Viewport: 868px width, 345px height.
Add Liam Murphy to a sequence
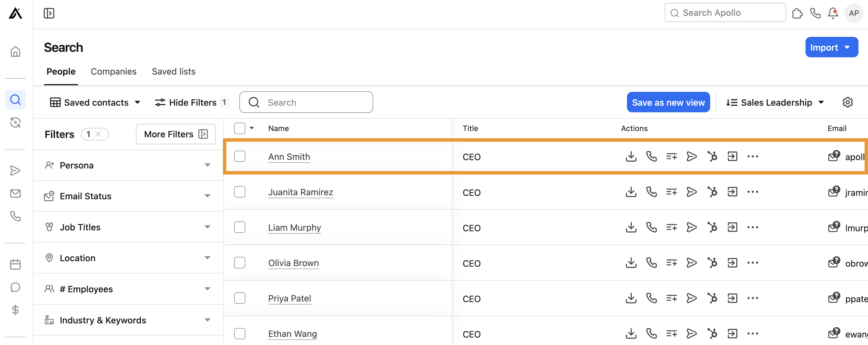(x=671, y=227)
